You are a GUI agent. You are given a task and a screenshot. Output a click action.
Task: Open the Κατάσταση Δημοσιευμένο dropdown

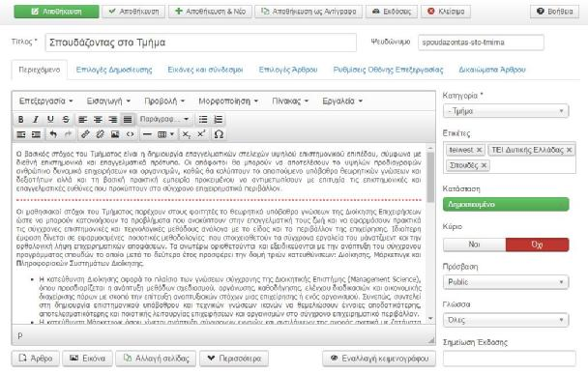[x=506, y=205]
